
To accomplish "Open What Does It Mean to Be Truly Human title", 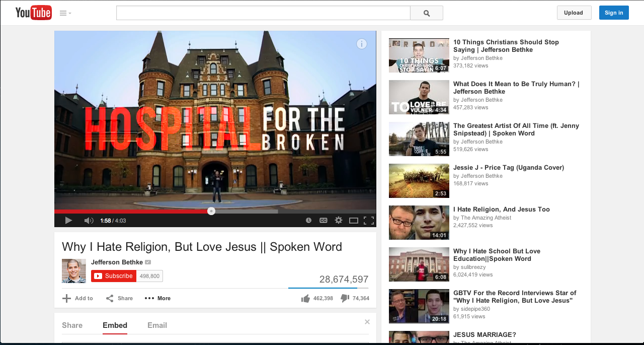I will (x=516, y=88).
